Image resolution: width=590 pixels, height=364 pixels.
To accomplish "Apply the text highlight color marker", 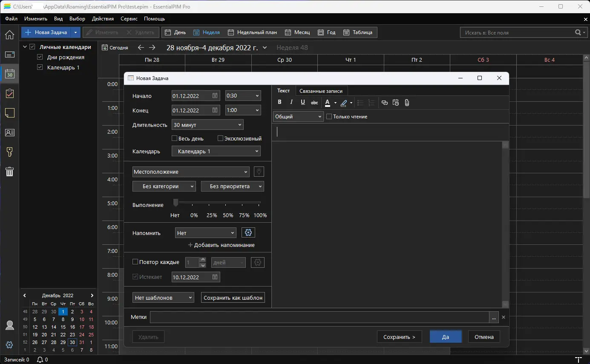I will (343, 102).
